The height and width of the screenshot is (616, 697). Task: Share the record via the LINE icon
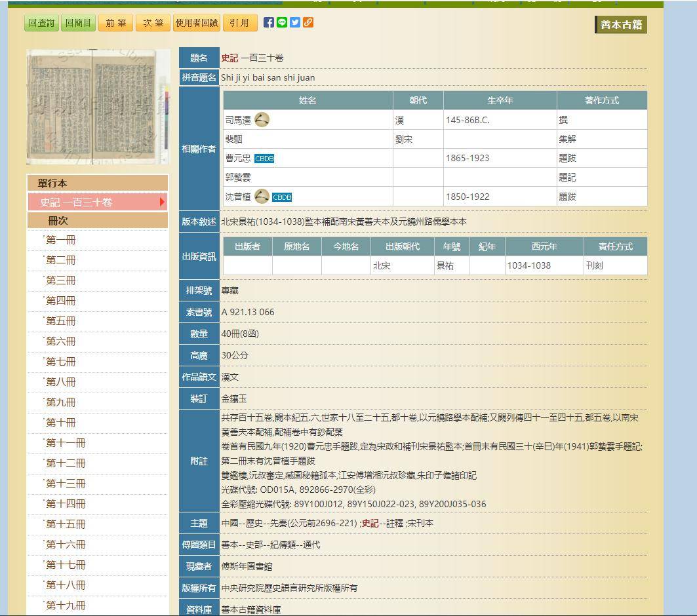[x=281, y=22]
